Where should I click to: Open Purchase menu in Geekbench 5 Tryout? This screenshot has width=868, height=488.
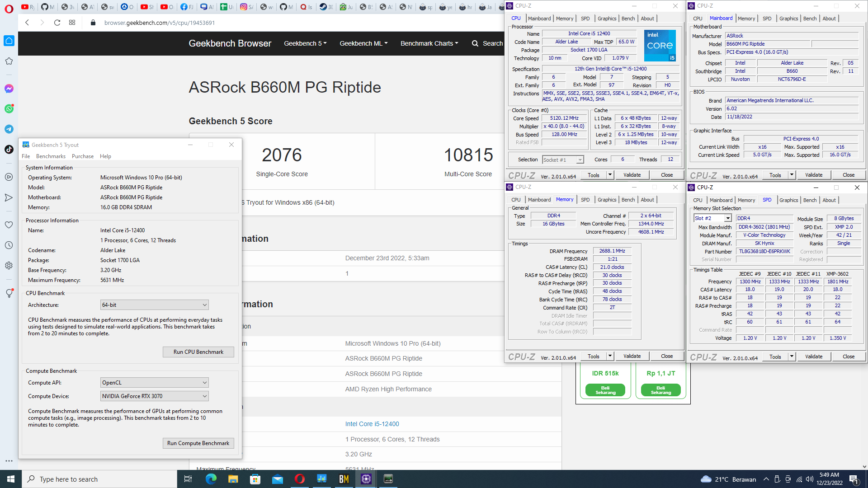[x=83, y=156]
